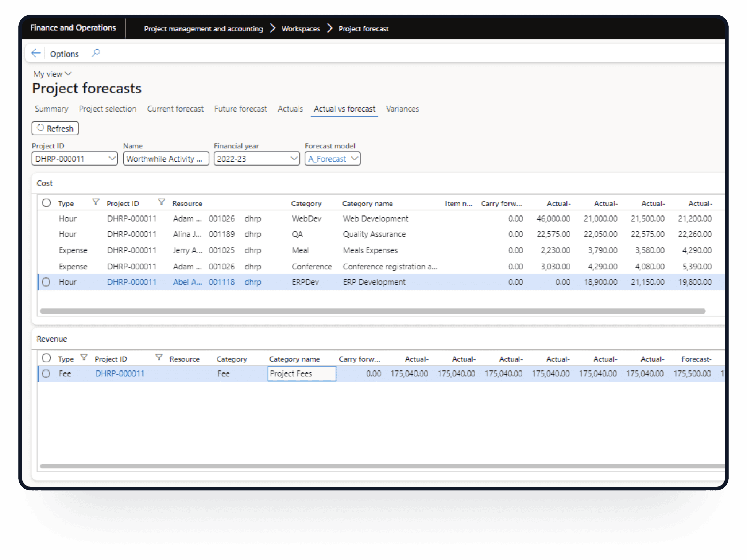Expand the My view dropdown
This screenshot has height=560, width=747.
[53, 74]
